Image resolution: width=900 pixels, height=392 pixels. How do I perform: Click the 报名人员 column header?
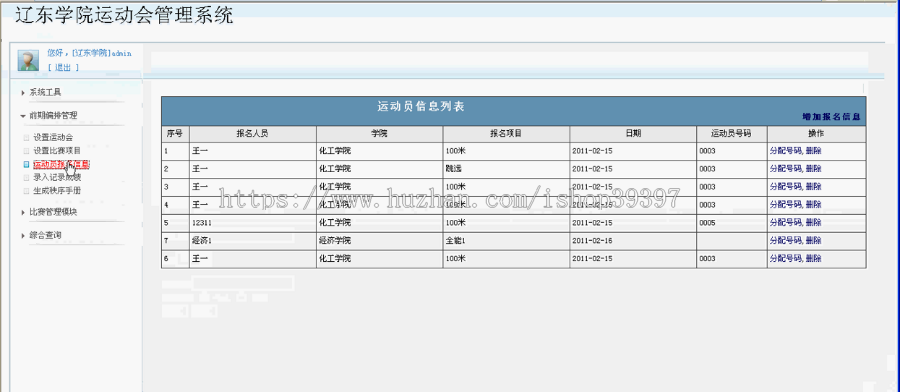[x=253, y=134]
